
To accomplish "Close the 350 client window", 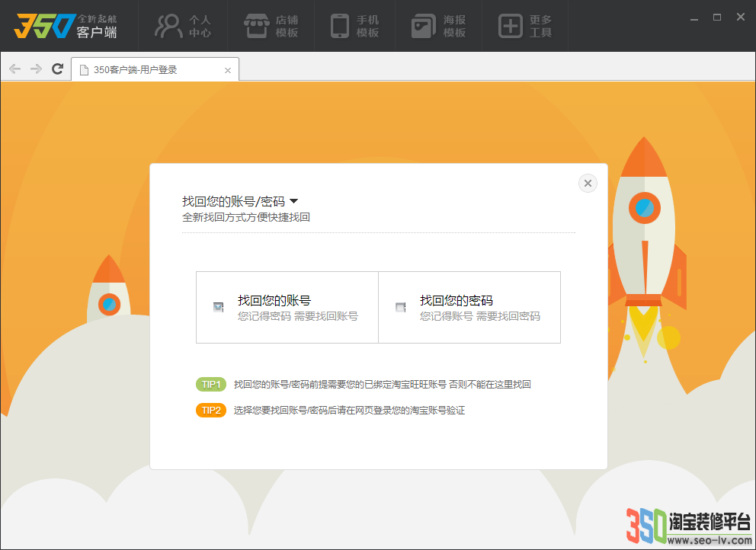I will [741, 17].
